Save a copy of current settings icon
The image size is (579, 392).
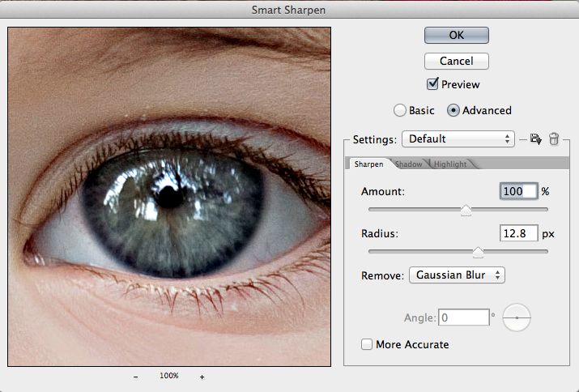[535, 139]
